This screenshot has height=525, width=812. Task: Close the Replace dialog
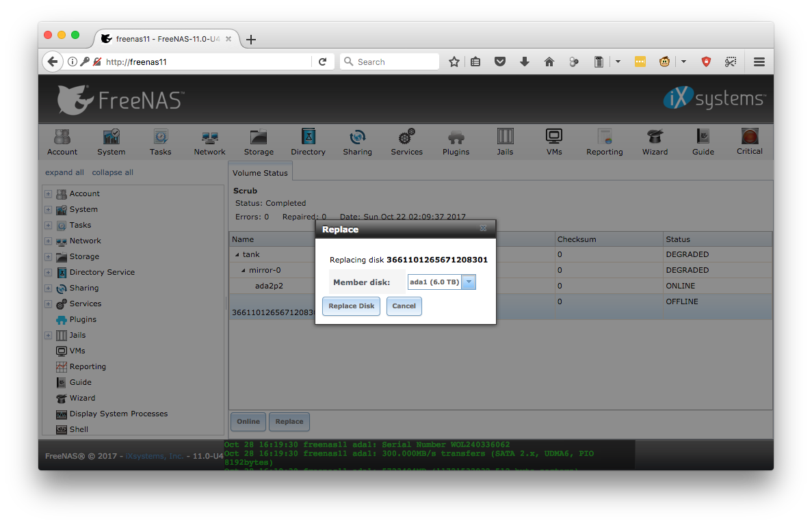click(483, 228)
